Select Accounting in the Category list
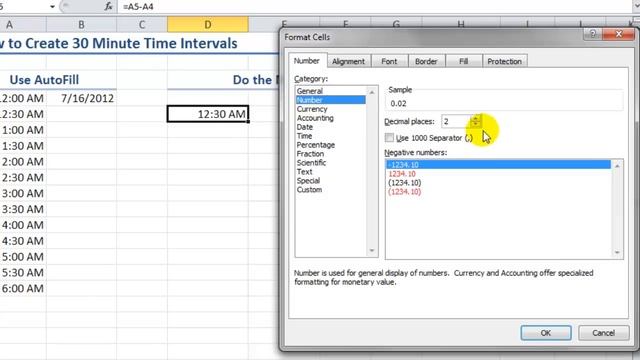 [331, 118]
